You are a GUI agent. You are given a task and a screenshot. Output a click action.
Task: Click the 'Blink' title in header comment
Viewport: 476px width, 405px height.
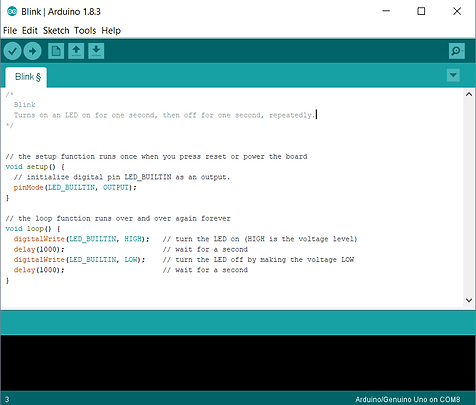tap(24, 105)
